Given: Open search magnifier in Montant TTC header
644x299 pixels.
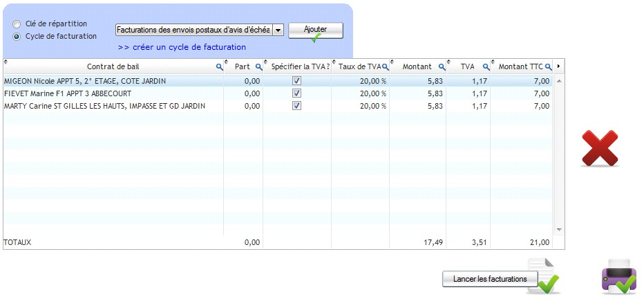Looking at the screenshot, I should pyautogui.click(x=549, y=66).
